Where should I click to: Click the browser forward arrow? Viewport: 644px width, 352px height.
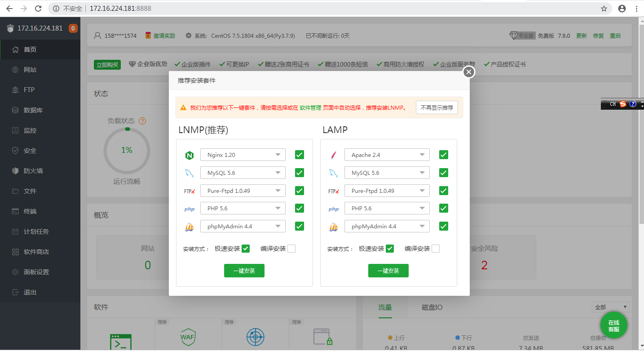[24, 9]
